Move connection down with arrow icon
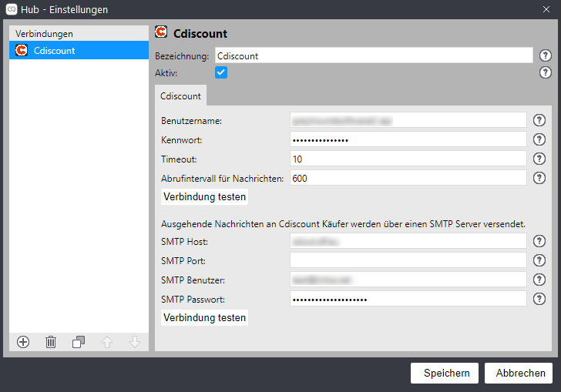This screenshot has height=392, width=561. tap(135, 342)
